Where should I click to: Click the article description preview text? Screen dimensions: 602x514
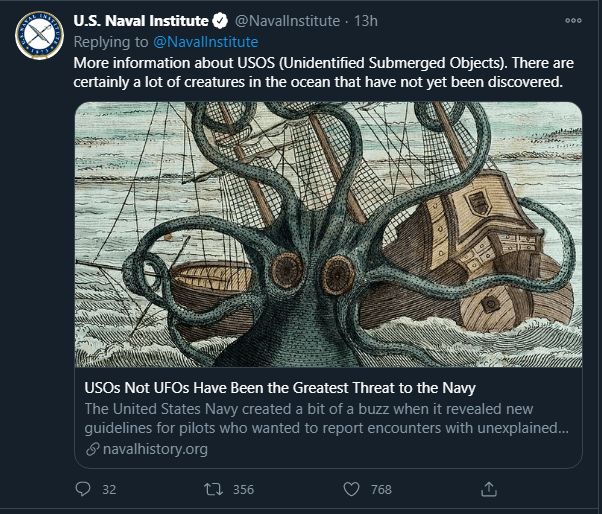click(x=326, y=418)
